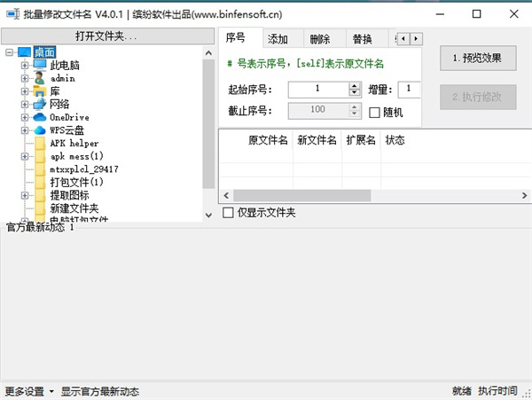Click the 2.执行修改 button
The height and width of the screenshot is (400, 532).
pos(478,97)
